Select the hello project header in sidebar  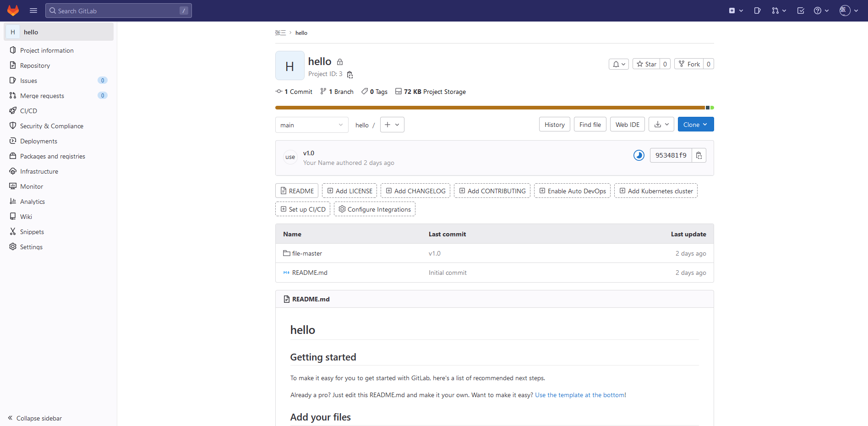59,32
